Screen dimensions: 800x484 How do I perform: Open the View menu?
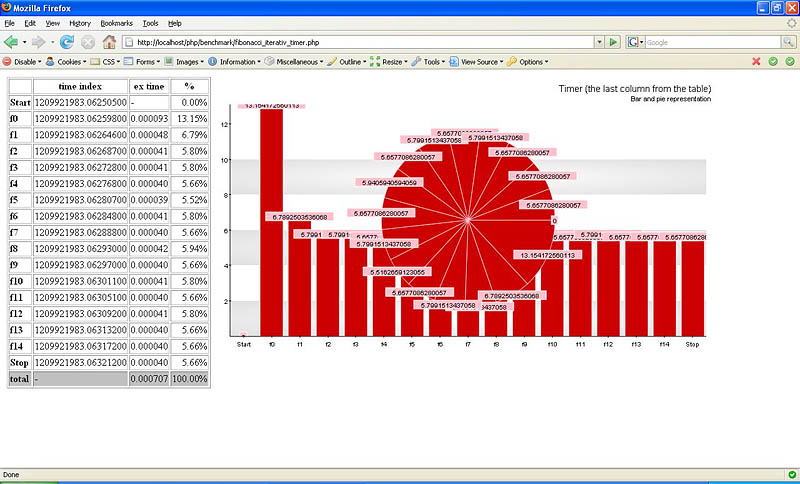pyautogui.click(x=53, y=23)
